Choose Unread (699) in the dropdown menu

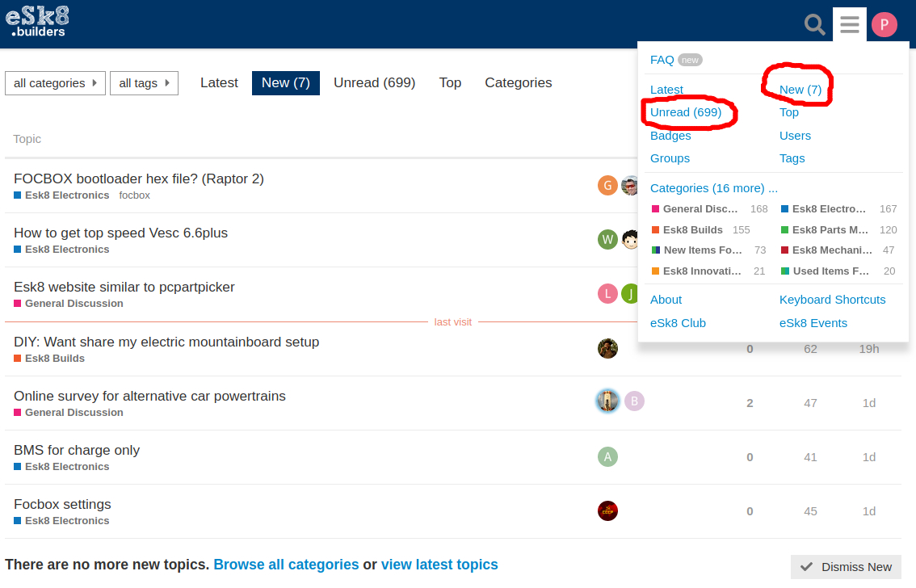(686, 112)
